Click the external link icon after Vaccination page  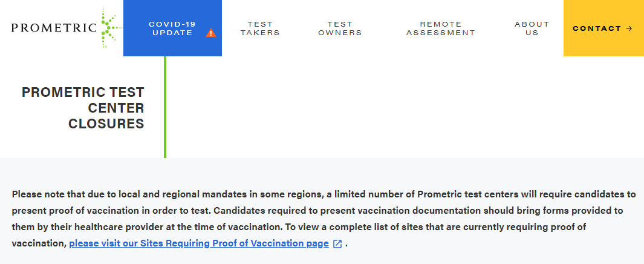337,243
